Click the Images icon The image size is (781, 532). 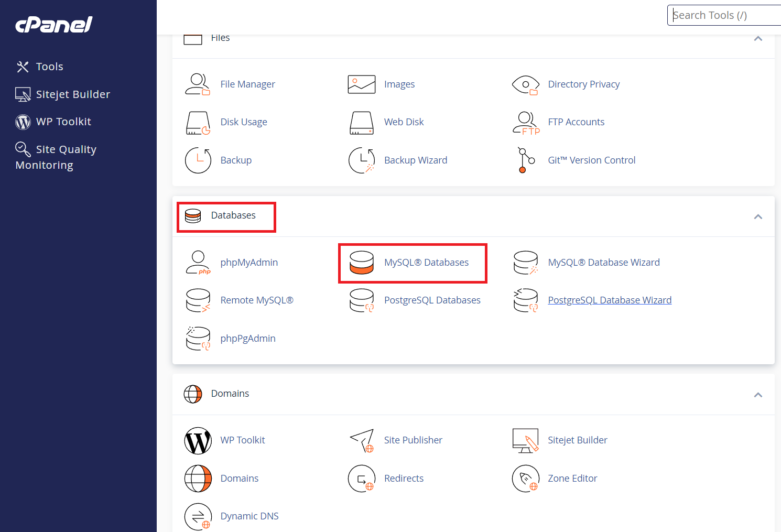pyautogui.click(x=362, y=84)
